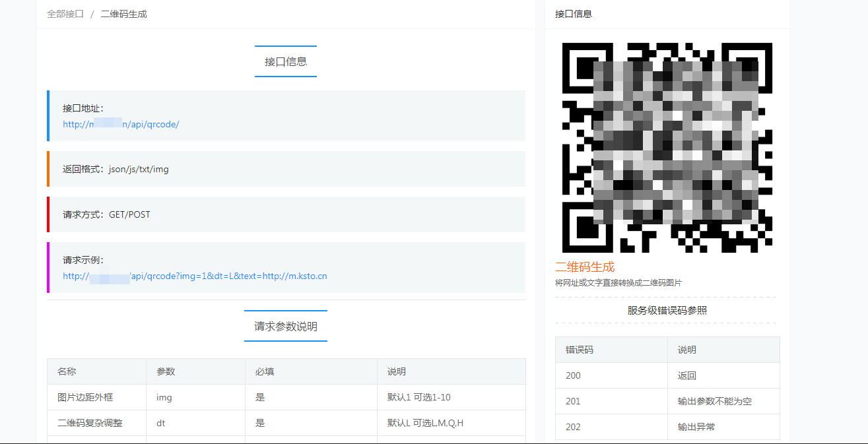This screenshot has width=868, height=444.
Task: Click the blurred QR code image
Action: [x=667, y=147]
